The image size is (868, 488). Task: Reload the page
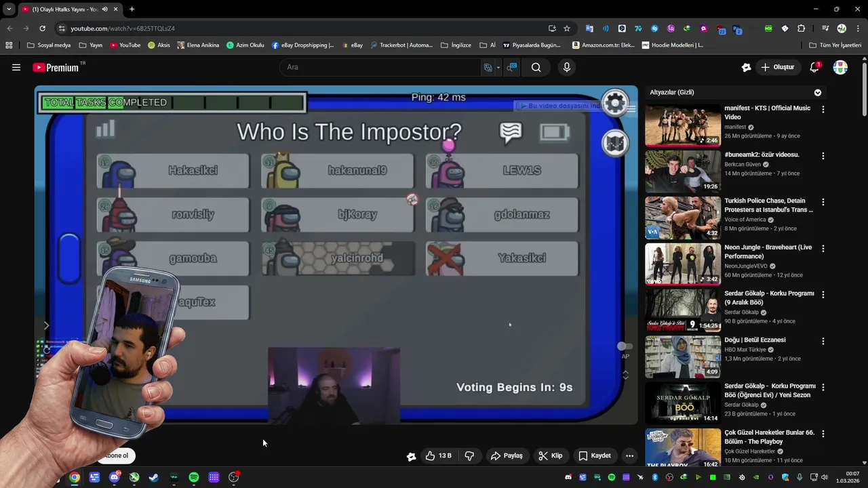click(x=42, y=28)
